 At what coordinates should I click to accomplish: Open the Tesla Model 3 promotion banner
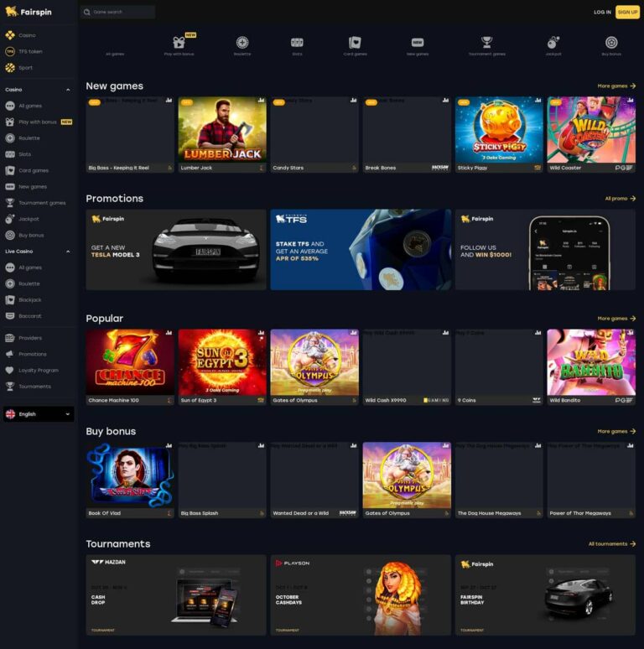pos(176,250)
